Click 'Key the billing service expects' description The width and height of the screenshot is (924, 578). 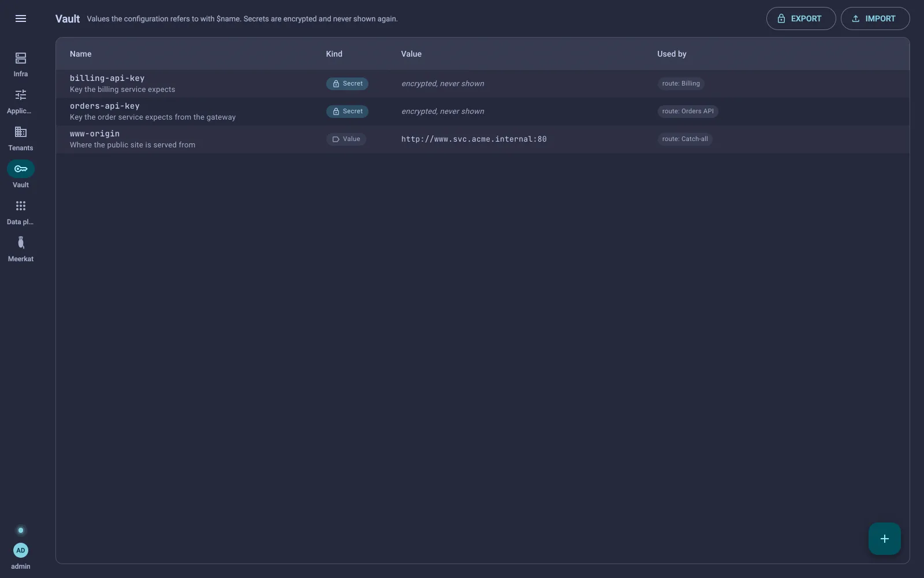click(x=122, y=90)
